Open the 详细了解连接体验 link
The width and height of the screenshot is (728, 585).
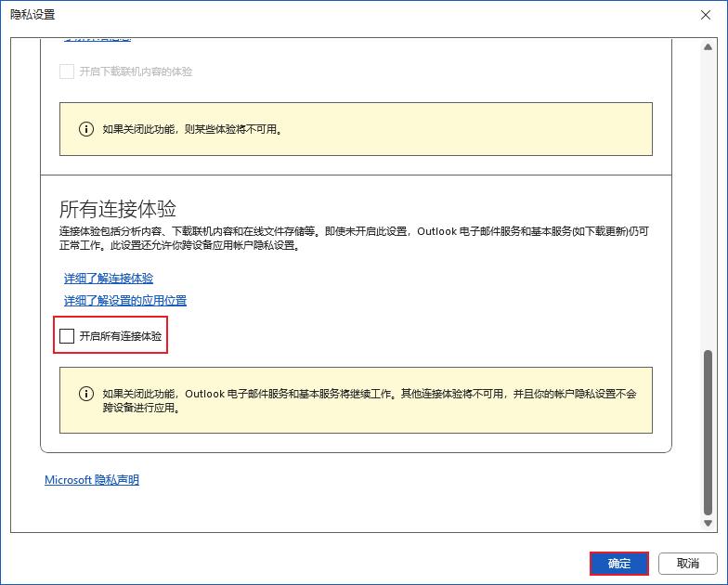[x=109, y=278]
